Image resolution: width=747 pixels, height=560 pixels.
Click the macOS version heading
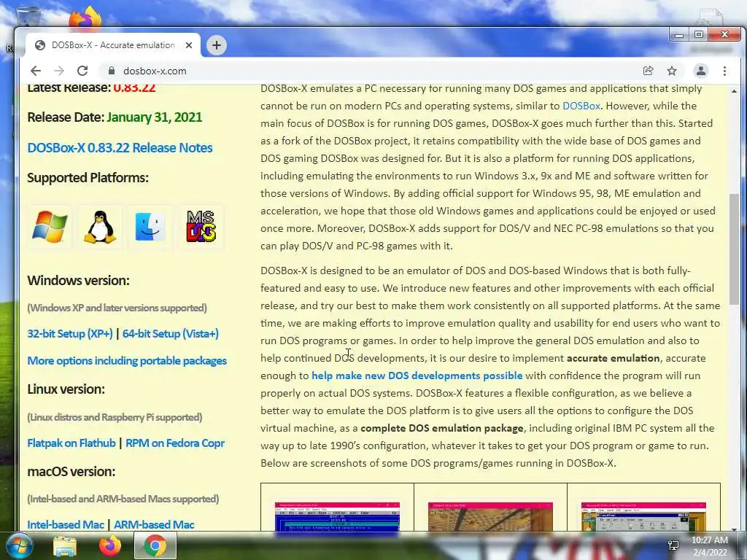[71, 472]
